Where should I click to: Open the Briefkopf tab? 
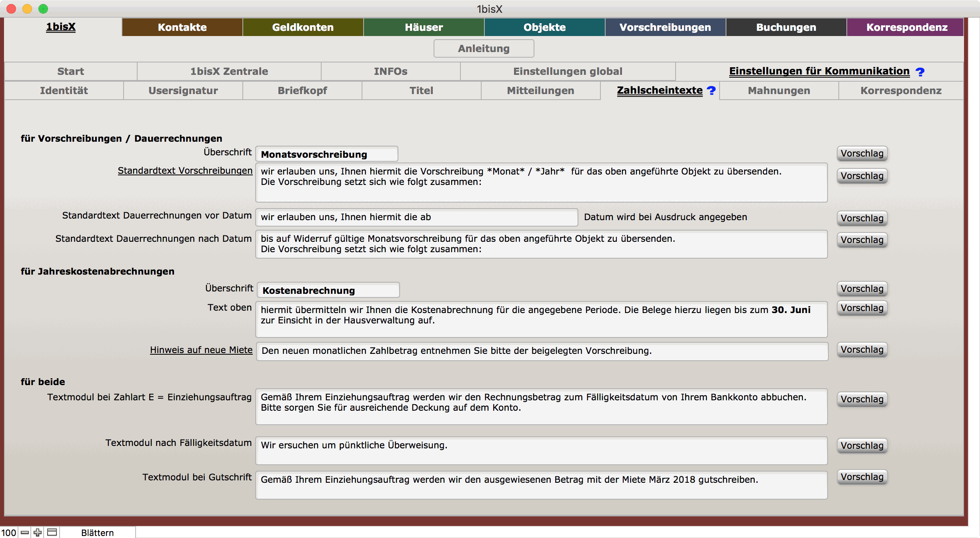302,90
